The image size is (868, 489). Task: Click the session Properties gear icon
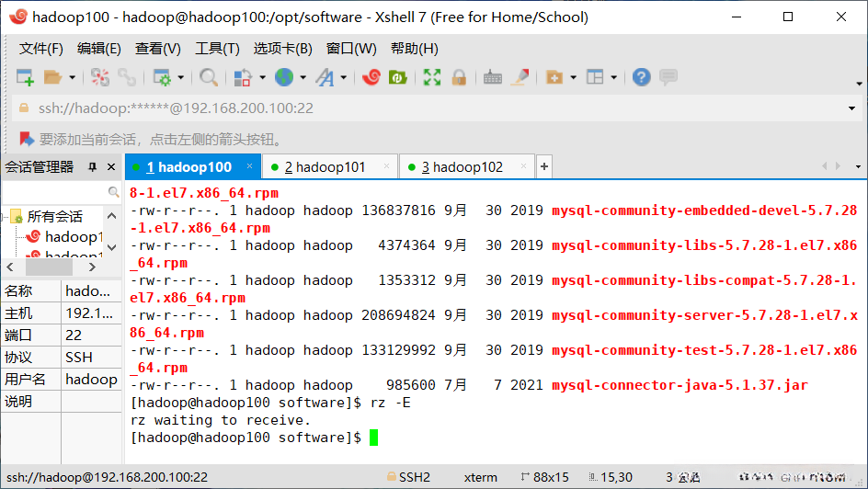tap(162, 77)
